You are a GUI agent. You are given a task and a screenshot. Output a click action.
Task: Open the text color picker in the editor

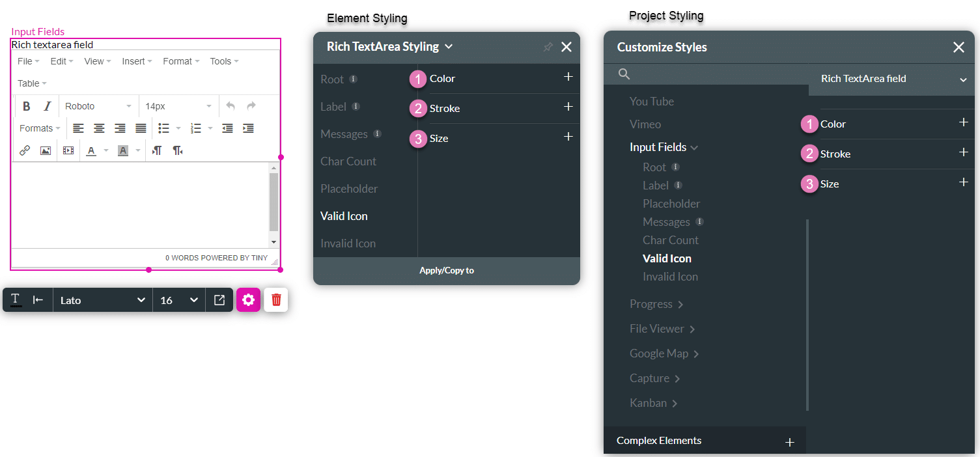[92, 150]
